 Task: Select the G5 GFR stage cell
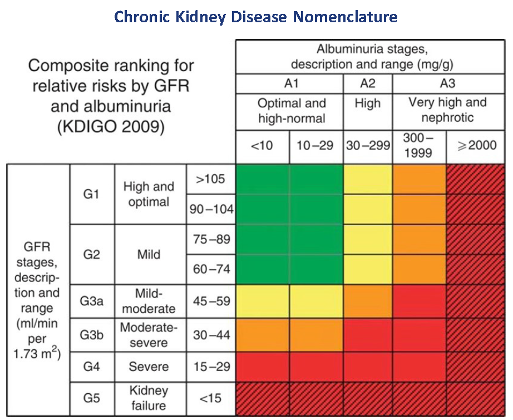point(92,398)
